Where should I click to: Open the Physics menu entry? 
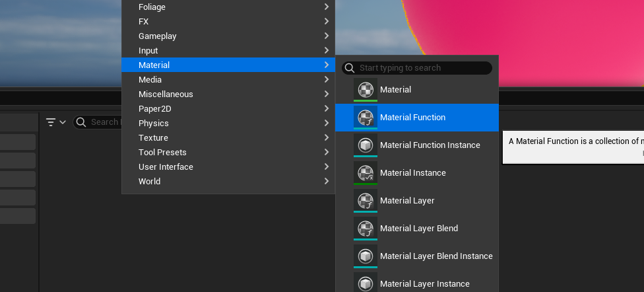pos(228,123)
